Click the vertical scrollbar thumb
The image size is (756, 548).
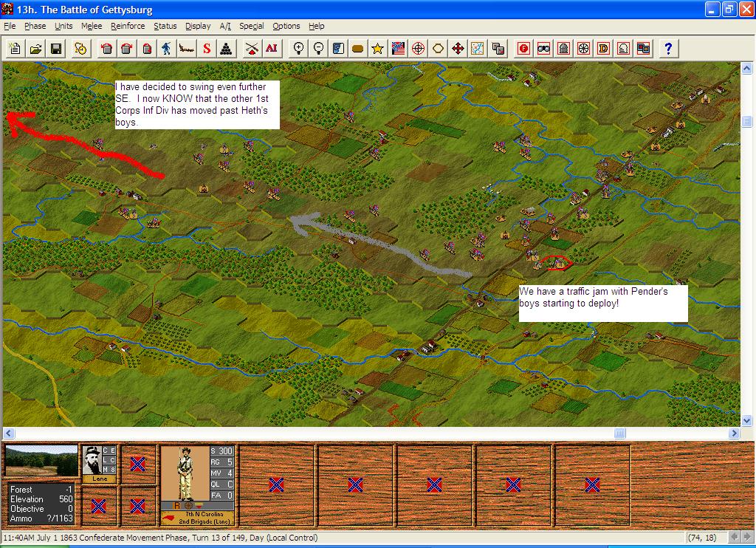pos(746,121)
